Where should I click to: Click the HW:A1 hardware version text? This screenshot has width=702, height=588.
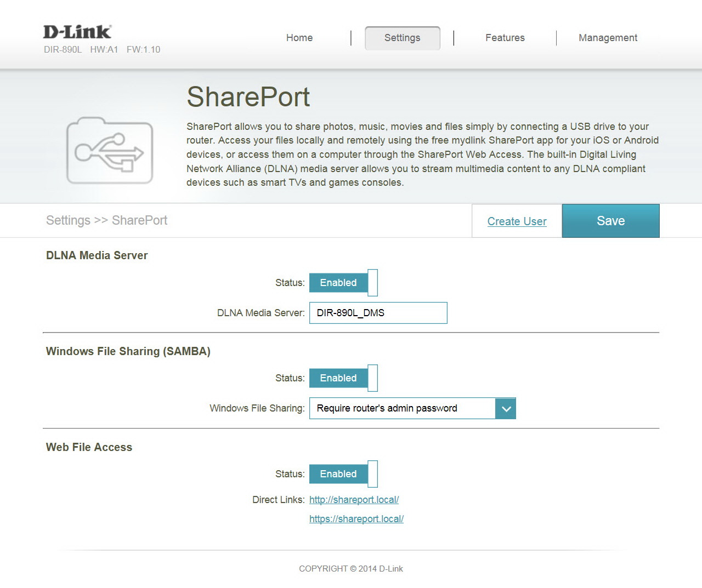coord(104,49)
